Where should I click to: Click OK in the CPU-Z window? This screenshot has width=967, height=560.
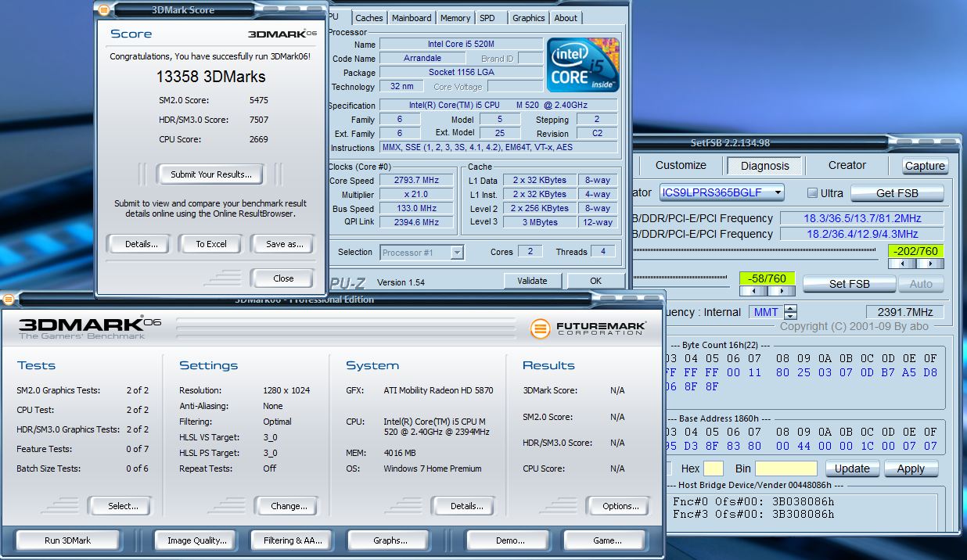coord(596,281)
